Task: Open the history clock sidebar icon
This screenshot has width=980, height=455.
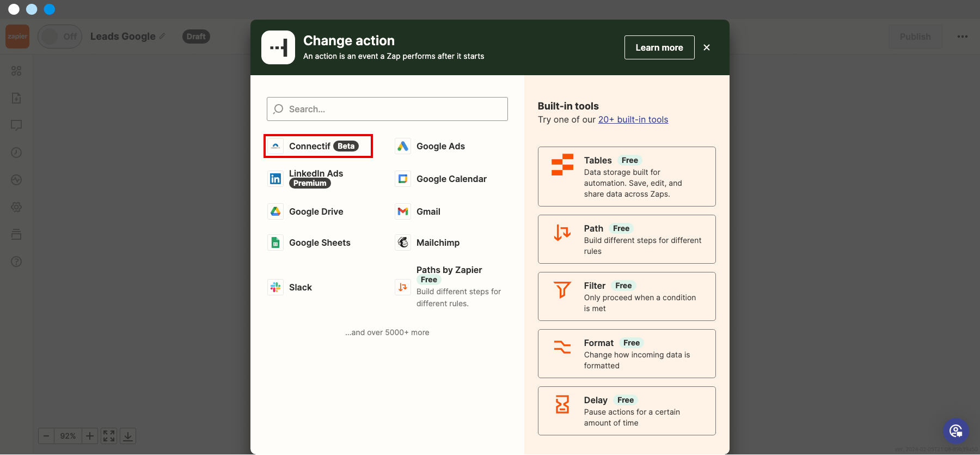Action: point(16,153)
